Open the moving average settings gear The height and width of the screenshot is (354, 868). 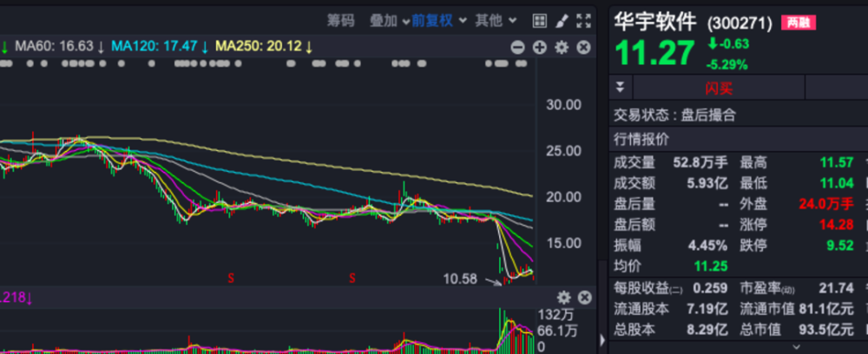562,48
